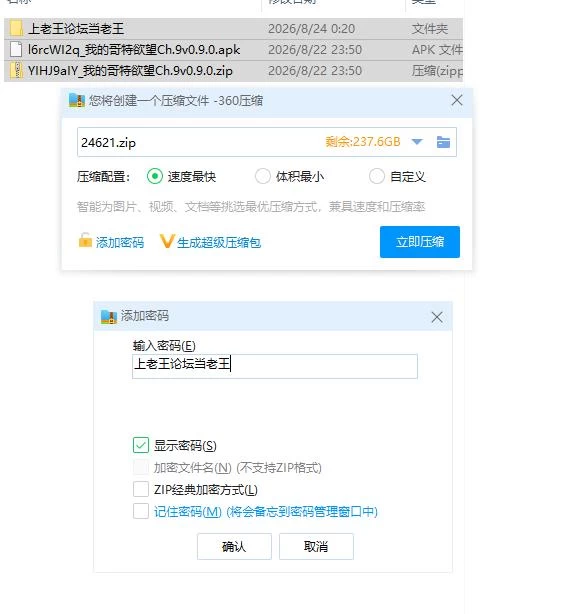Select file l6rcWI2q_我的哥特欲望Ch.9v0.9.0.apk
Screen dimensions: 561x614
tap(233, 50)
